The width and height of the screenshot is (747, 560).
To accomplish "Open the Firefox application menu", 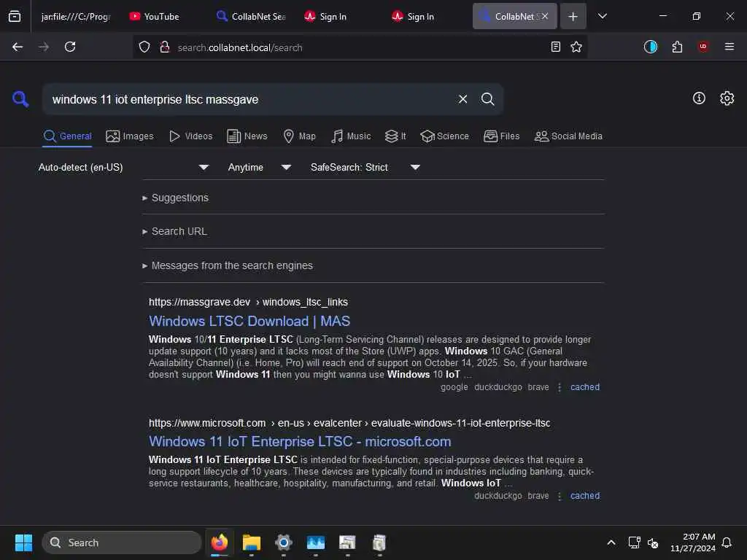I will tap(729, 47).
